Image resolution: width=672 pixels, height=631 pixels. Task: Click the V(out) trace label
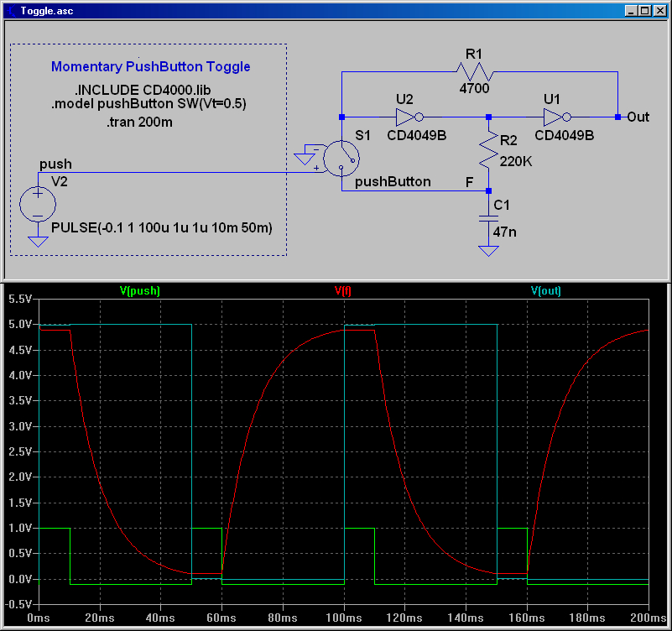546,290
